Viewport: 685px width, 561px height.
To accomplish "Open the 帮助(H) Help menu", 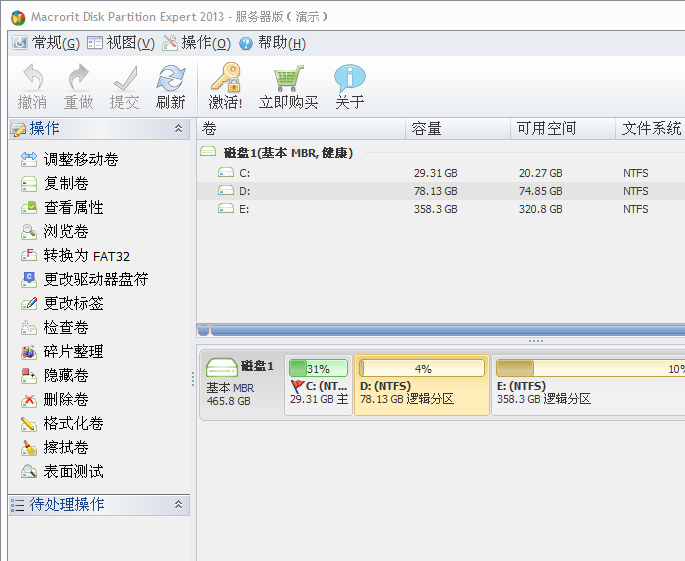I will (x=273, y=43).
